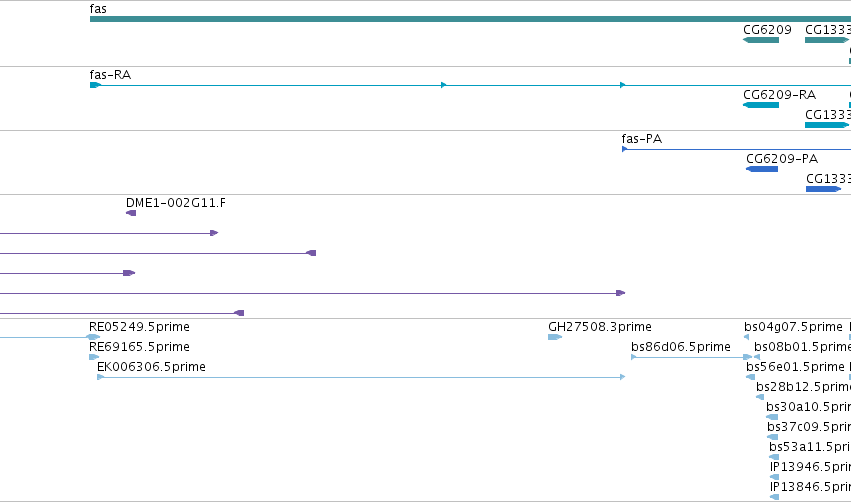Select the bs53a11.5prime EST arrow
Image resolution: width=851 pixels, height=502 pixels.
click(774, 457)
